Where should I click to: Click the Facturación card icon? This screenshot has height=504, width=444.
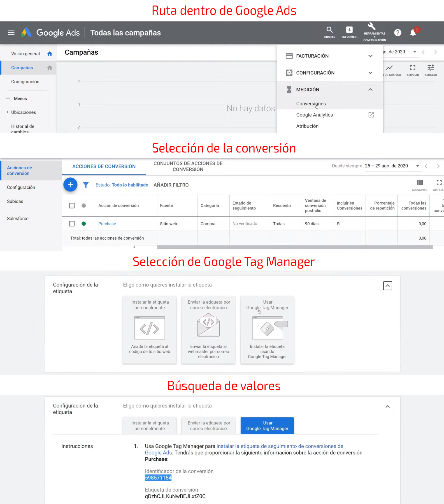pyautogui.click(x=289, y=56)
